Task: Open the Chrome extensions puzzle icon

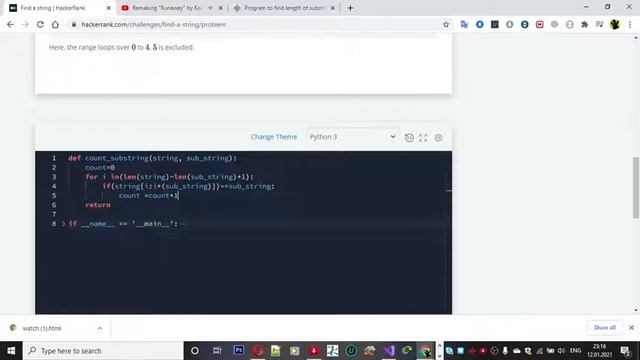Action: [584, 24]
